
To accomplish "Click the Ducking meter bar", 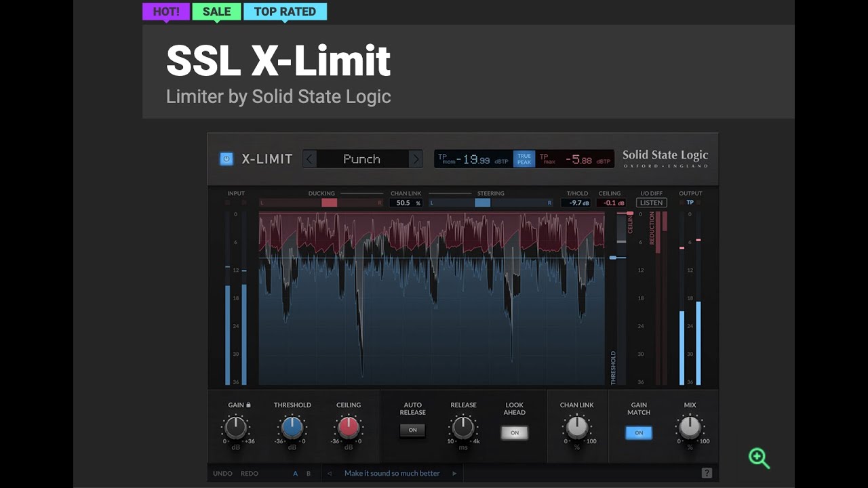I will (x=321, y=203).
